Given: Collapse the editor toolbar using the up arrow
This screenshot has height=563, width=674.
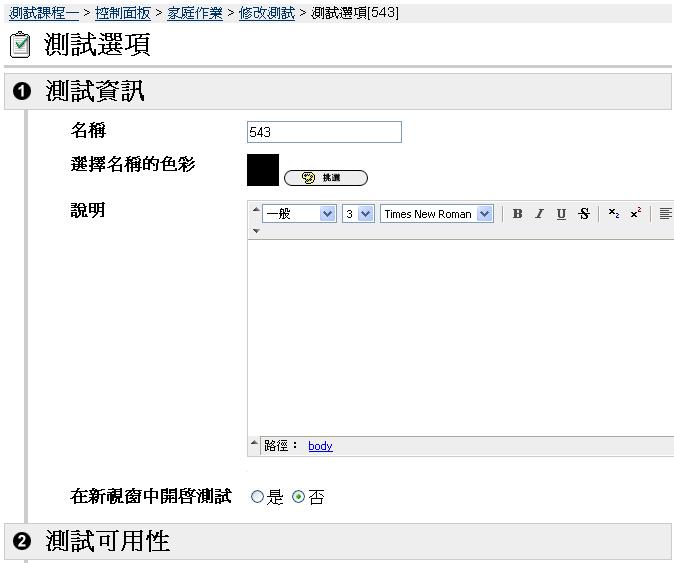Looking at the screenshot, I should 255,209.
